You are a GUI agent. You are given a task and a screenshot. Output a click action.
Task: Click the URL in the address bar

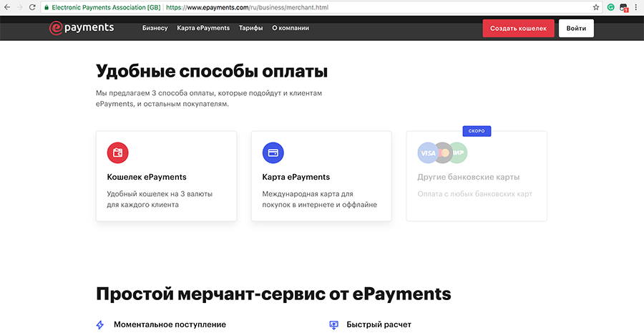coord(248,7)
